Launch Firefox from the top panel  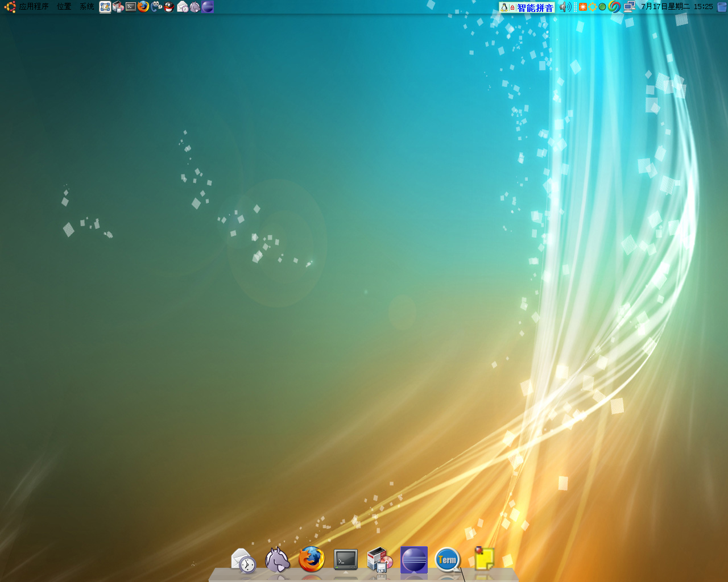click(143, 7)
